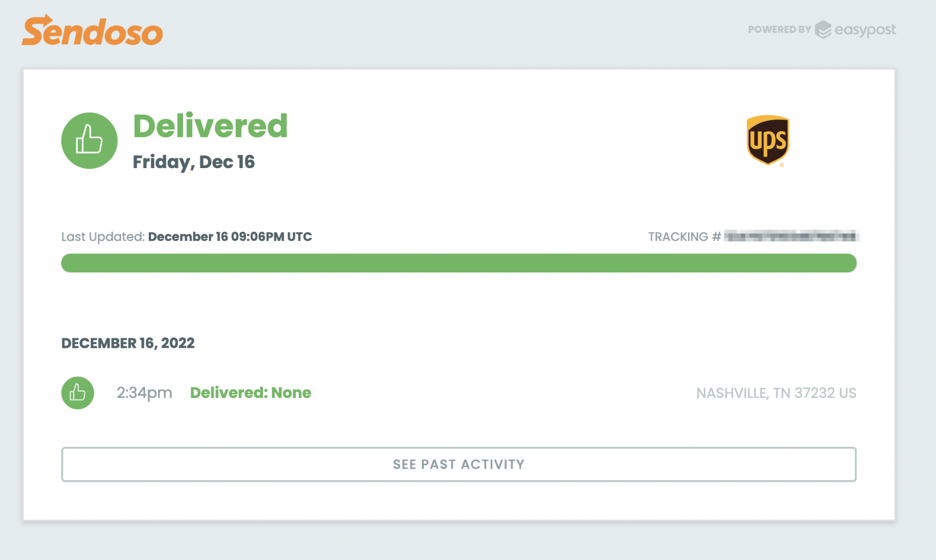Click the 'easypost' wordmark text

click(865, 30)
